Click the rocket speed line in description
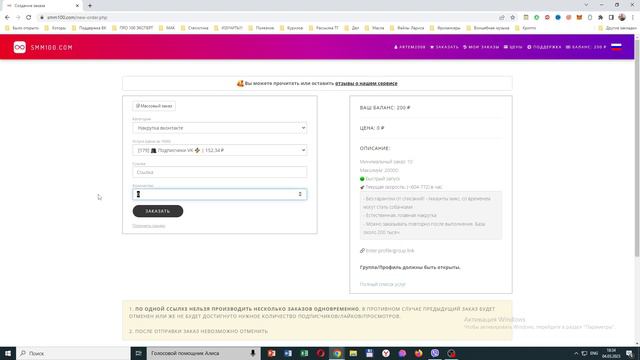This screenshot has height=360, width=640. point(401,187)
